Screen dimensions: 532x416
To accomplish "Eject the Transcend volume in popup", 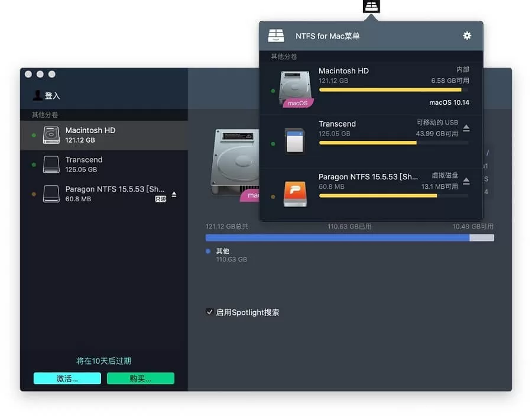I will (x=466, y=128).
